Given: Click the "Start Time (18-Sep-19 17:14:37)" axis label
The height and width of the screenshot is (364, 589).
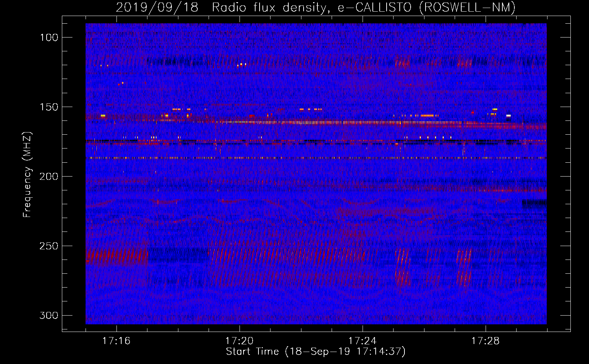Looking at the screenshot, I should (316, 352).
